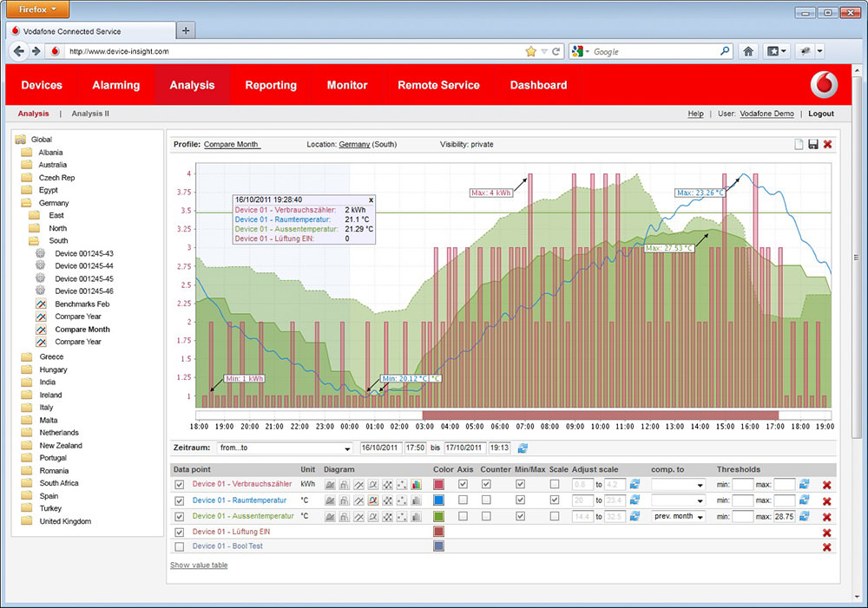The height and width of the screenshot is (608, 868).
Task: Change the Raumtemperatur blue color swatch
Action: pos(438,500)
